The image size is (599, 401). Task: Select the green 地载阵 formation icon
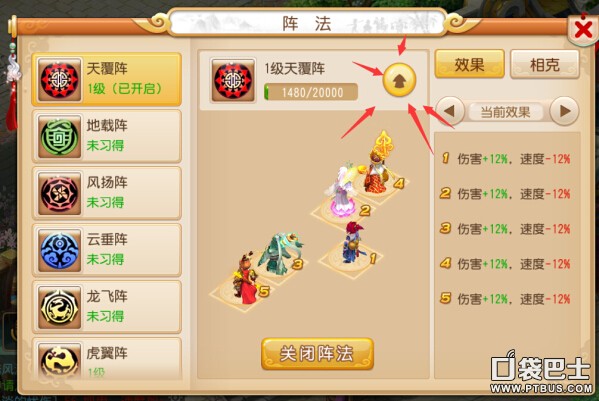point(60,136)
